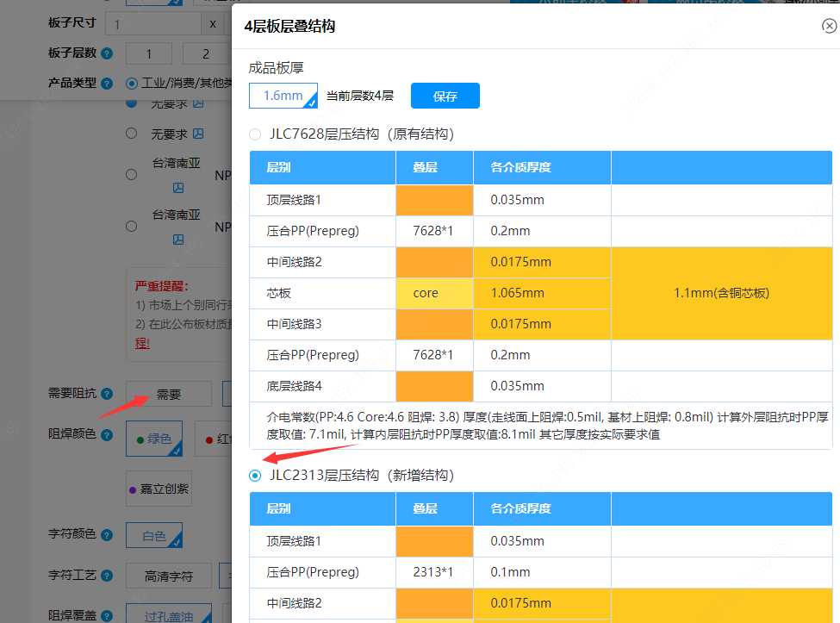Open PDF icon beside second 无要求
The width and height of the screenshot is (840, 623).
197,134
